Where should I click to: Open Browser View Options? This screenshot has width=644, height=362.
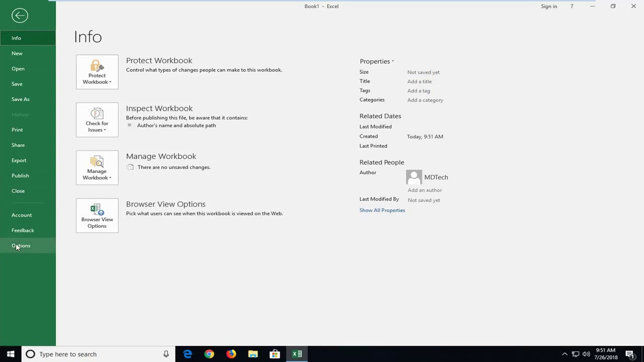(x=97, y=216)
